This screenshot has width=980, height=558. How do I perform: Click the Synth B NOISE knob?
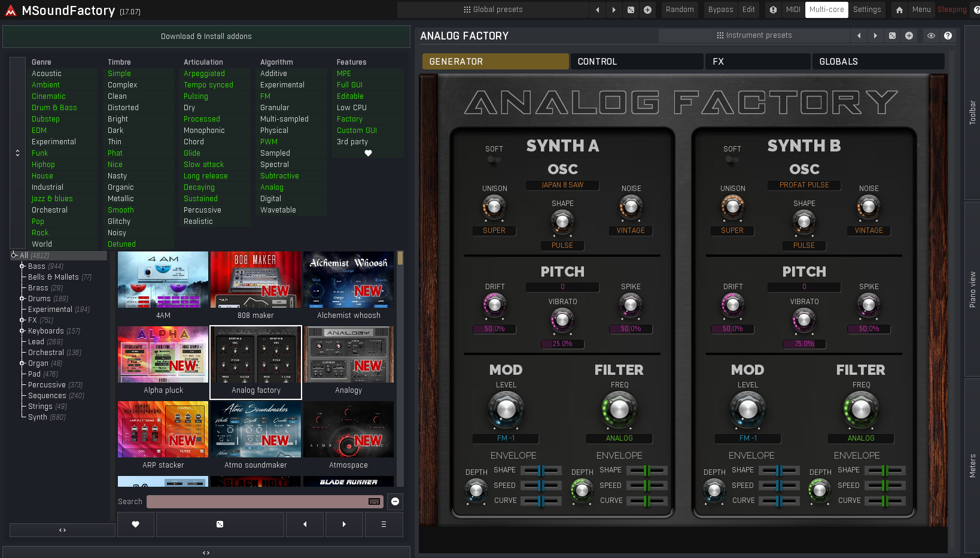[x=869, y=208]
